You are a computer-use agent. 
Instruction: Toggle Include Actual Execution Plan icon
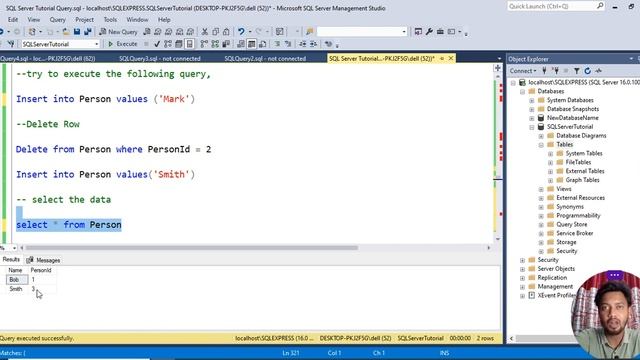(x=204, y=44)
